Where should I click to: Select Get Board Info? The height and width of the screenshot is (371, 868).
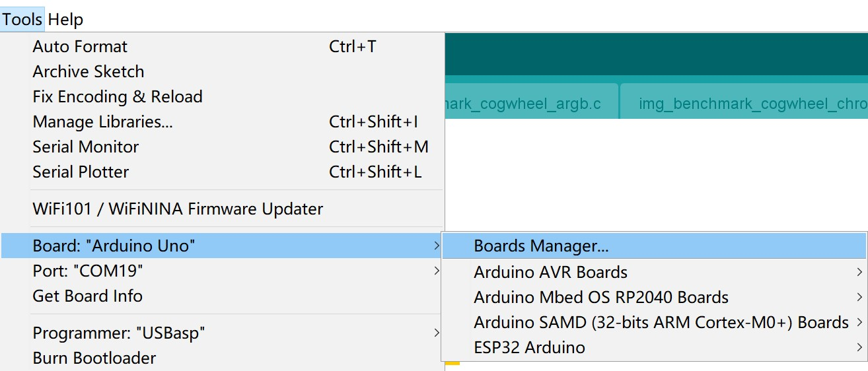pyautogui.click(x=223, y=296)
